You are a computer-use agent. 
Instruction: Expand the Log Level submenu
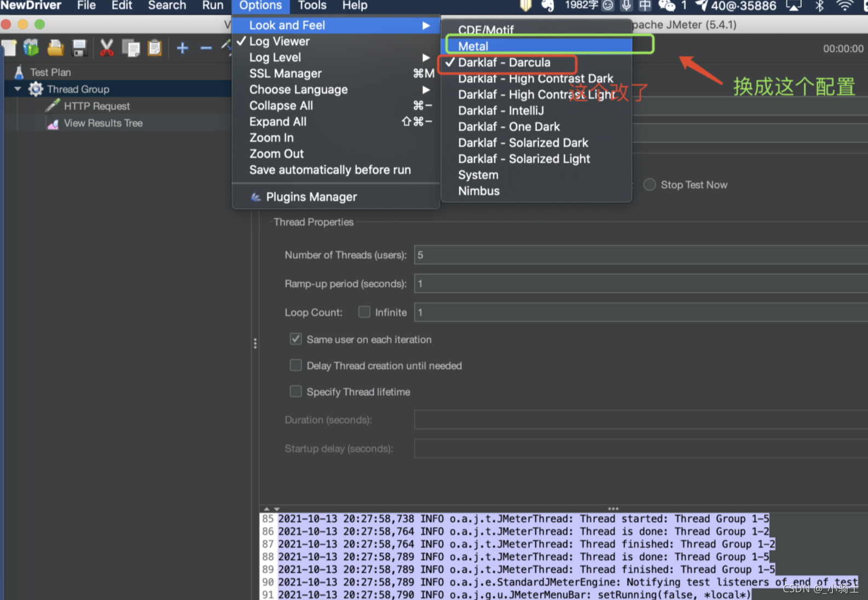(x=336, y=57)
